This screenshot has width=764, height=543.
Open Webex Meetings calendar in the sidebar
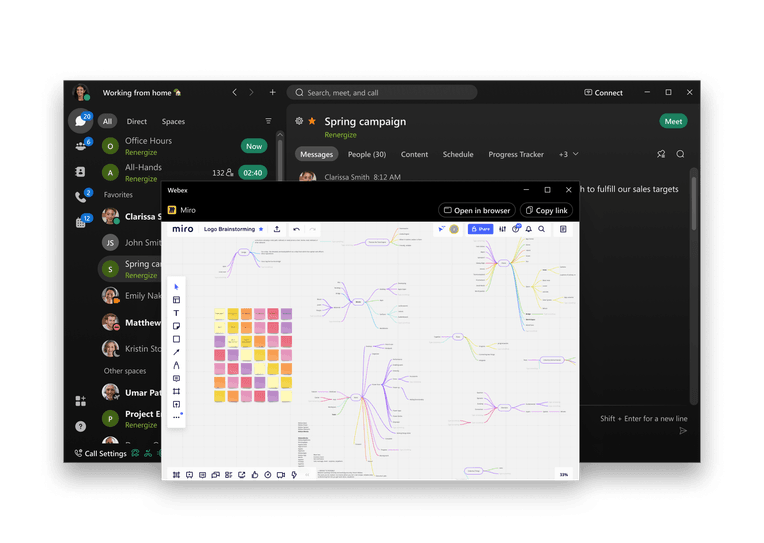80,223
